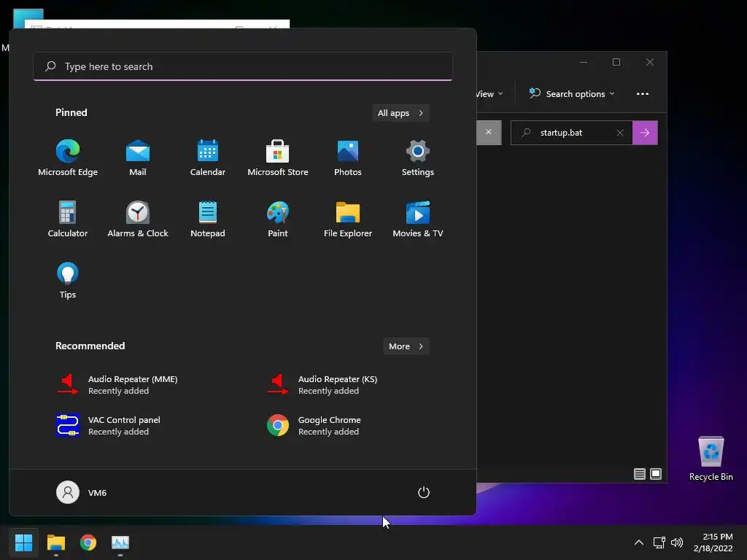Open the Recycle Bin desktop icon

pos(711,459)
